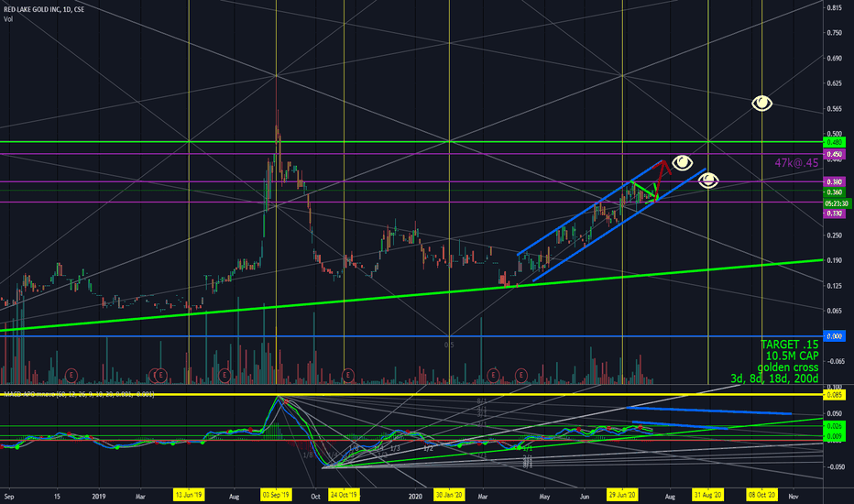This screenshot has height=504, width=854.
Task: Click the 0.625 price axis value
Action: (835, 83)
